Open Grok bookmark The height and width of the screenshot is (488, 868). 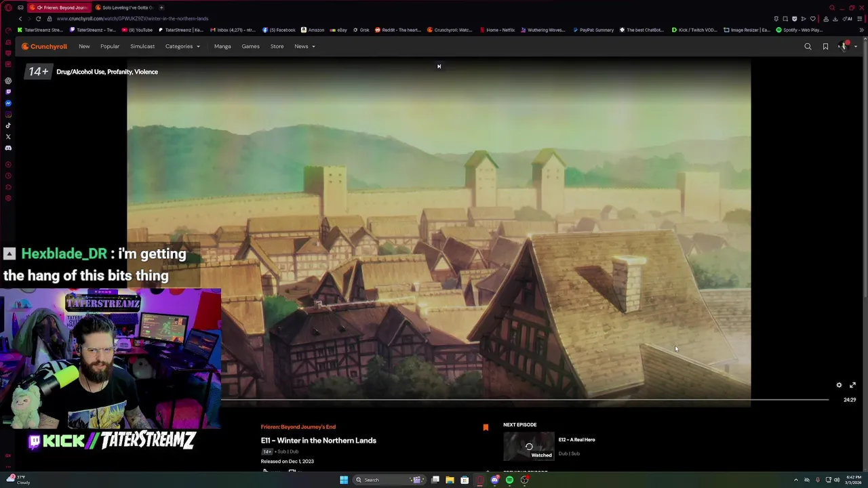point(361,30)
